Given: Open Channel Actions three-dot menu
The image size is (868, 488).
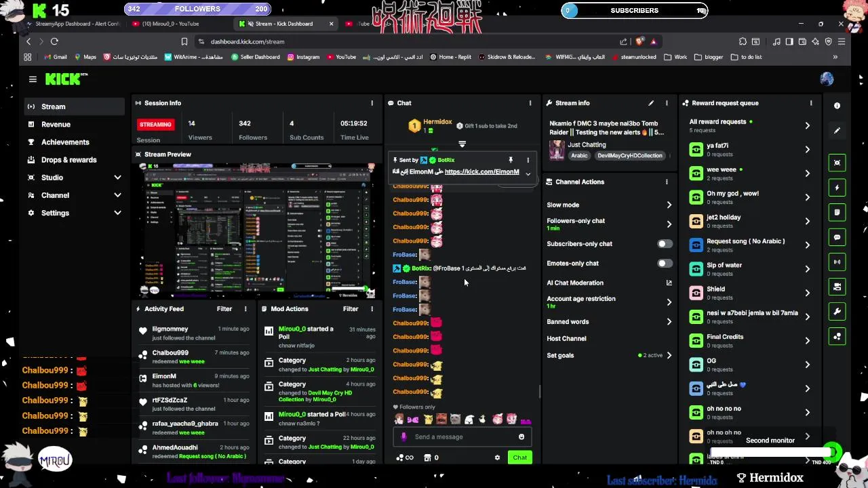Looking at the screenshot, I should pos(667,182).
